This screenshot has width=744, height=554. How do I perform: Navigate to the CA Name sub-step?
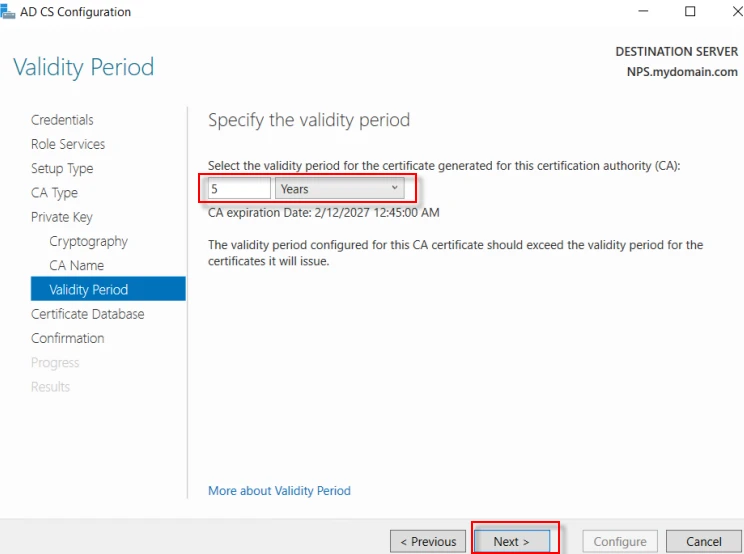coord(76,266)
